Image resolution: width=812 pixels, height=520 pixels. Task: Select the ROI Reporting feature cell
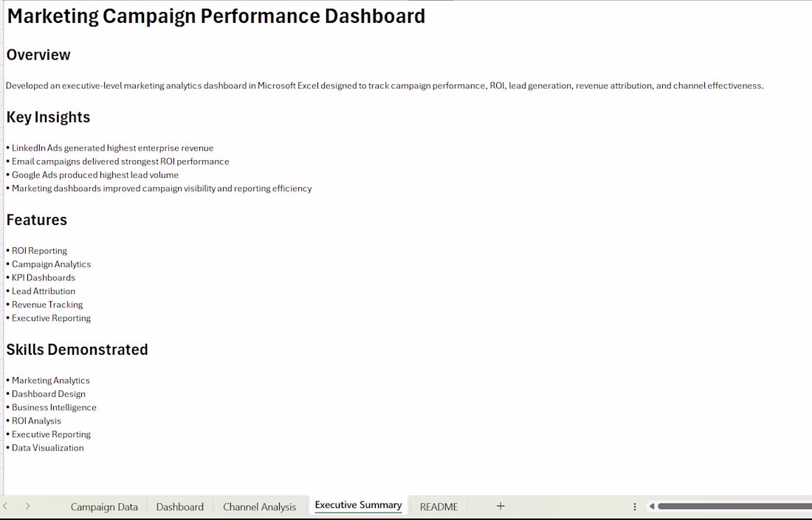click(37, 251)
